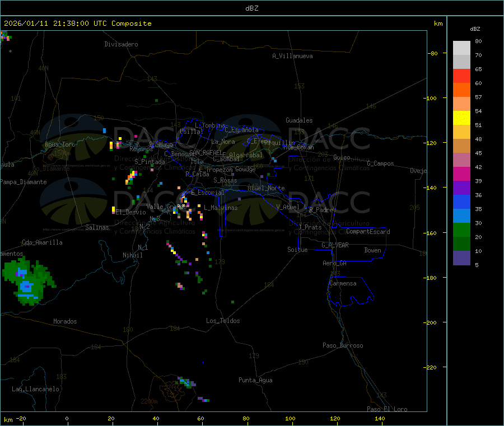
Task: Click the deep orange 57-60 dBZ legend swatch
Action: click(x=461, y=90)
